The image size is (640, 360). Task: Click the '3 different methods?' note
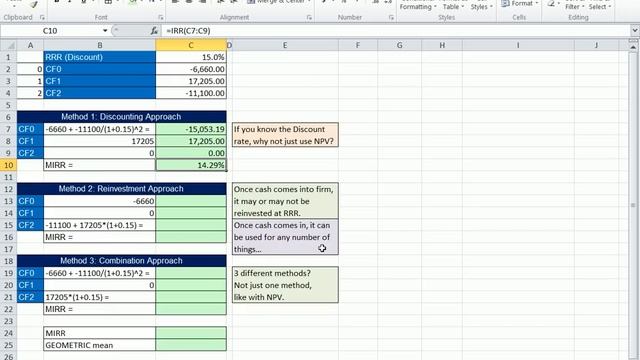[285, 285]
